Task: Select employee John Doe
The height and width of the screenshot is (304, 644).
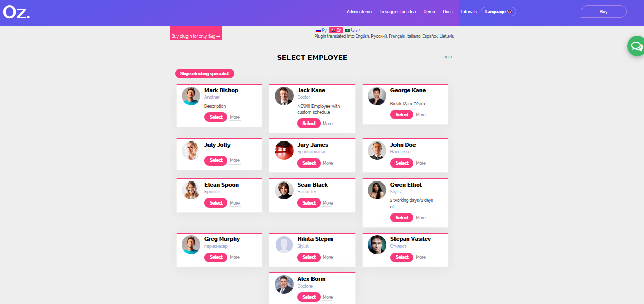Action: 402,163
